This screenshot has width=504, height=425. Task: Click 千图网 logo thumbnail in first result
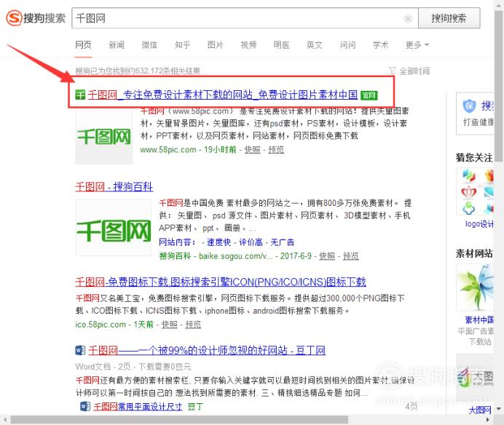point(104,137)
